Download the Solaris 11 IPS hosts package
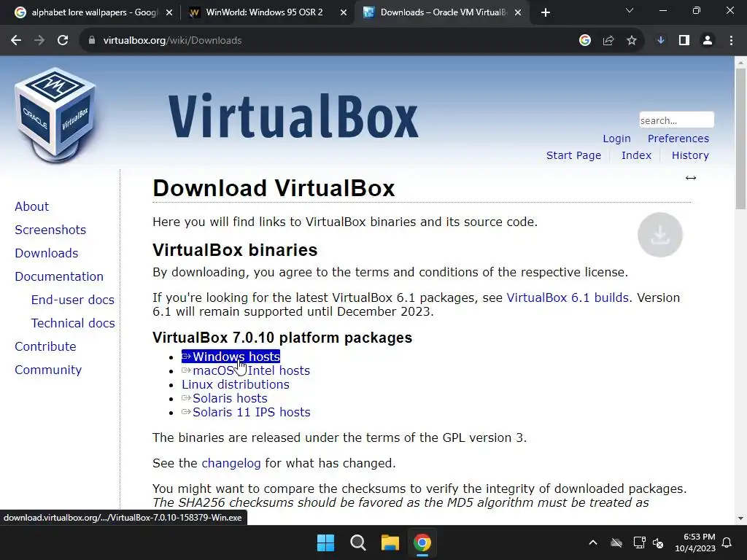The image size is (747, 560). [246, 412]
